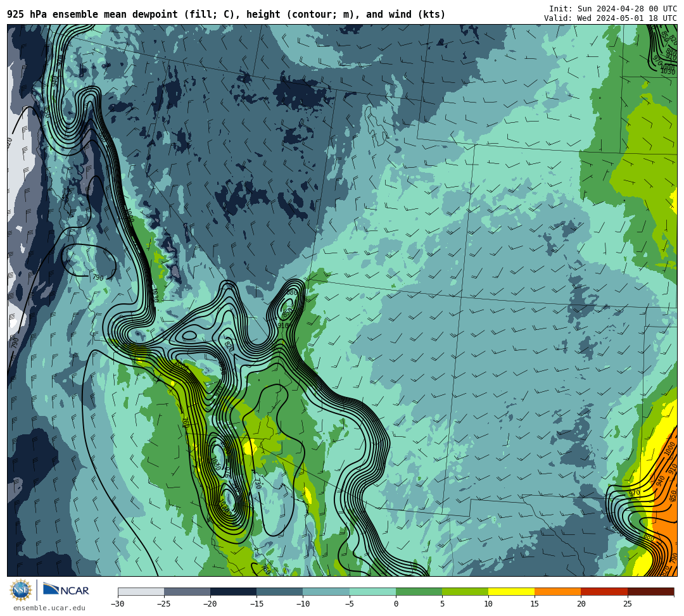Click the dark teal -15 to -10 swatch
The height and width of the screenshot is (616, 684).
click(x=280, y=591)
